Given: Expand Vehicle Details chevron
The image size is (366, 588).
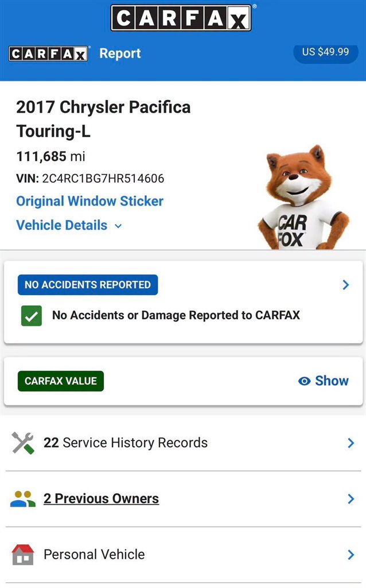Looking at the screenshot, I should [x=118, y=226].
